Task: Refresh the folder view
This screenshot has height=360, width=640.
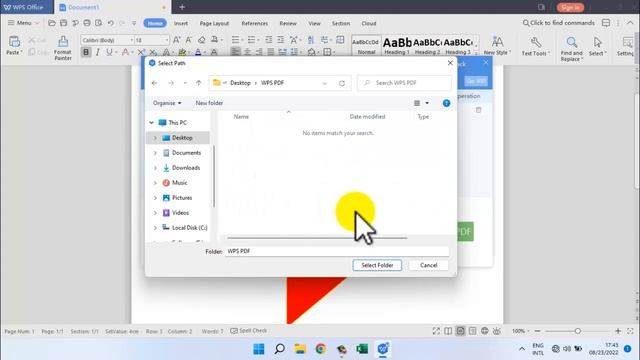Action: (342, 83)
